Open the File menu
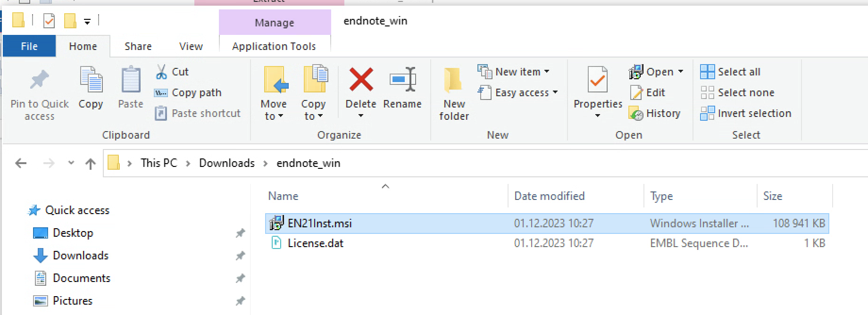Viewport: 868px width, 315px height. 29,46
